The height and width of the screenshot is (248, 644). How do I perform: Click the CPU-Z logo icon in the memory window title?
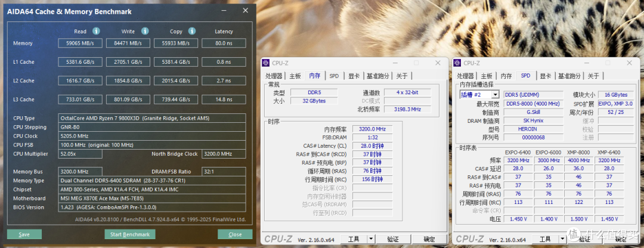(266, 63)
